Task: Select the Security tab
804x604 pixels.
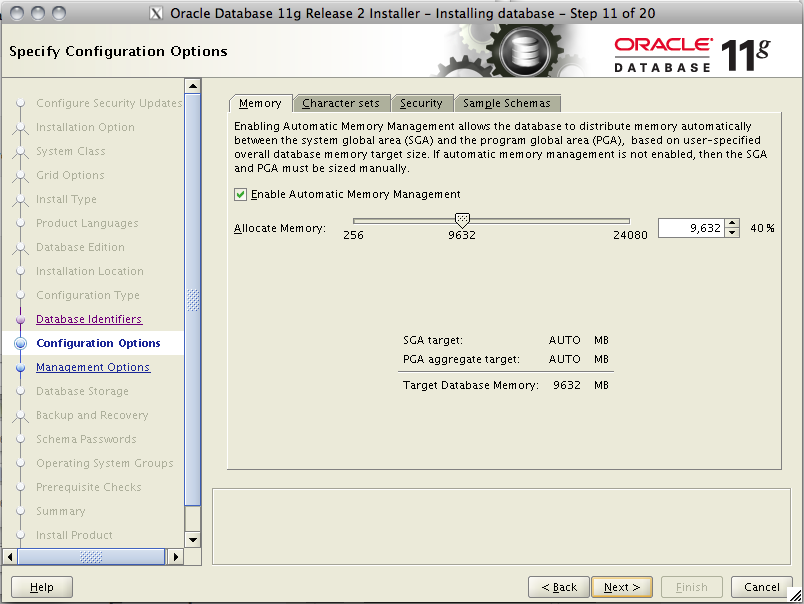Action: click(421, 103)
